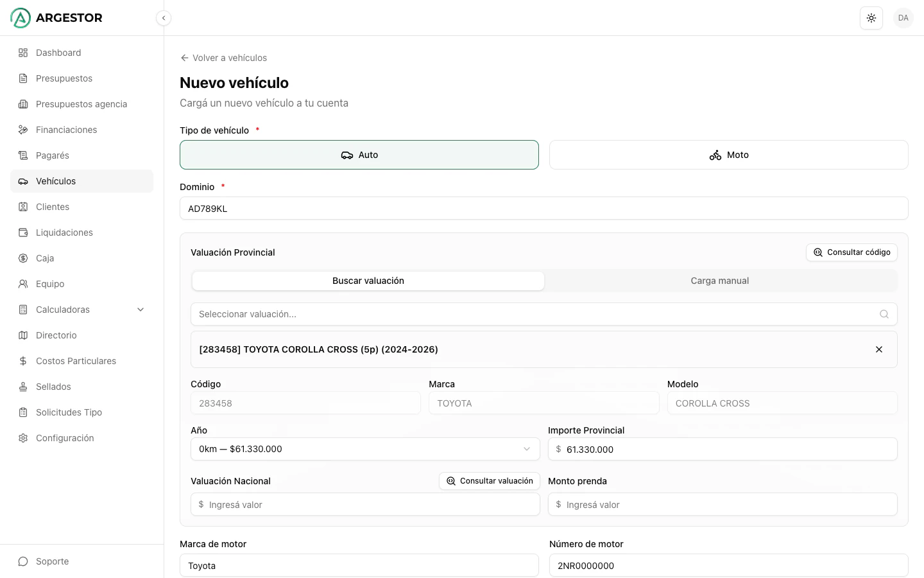Click the Marca de motor input field
The image size is (924, 578).
[359, 565]
